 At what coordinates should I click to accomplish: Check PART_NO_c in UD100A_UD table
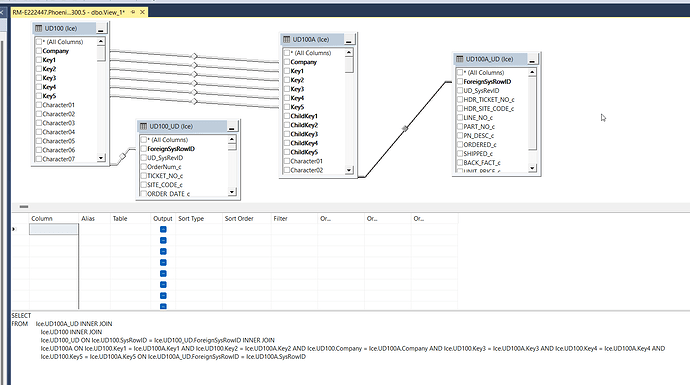[x=460, y=126]
